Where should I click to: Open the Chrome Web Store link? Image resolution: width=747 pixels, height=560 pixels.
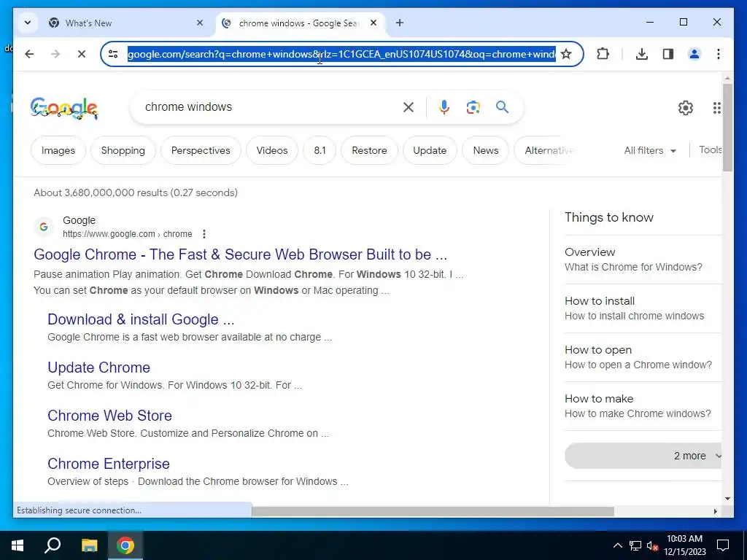click(109, 416)
